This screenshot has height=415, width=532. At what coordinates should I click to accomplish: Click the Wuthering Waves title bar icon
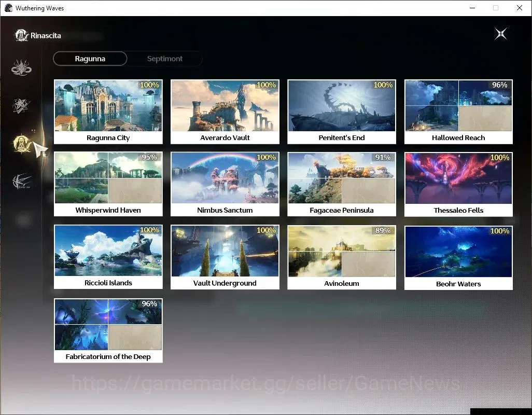coord(8,8)
